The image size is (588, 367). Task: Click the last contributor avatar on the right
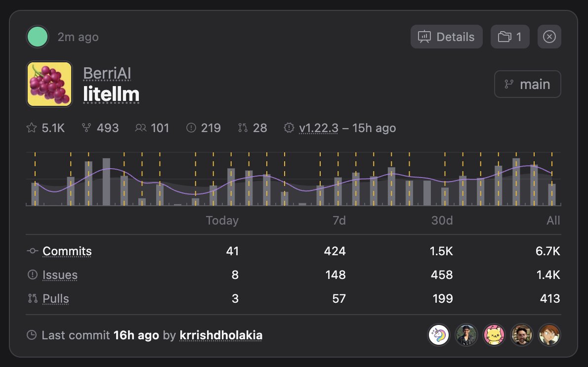click(x=549, y=335)
